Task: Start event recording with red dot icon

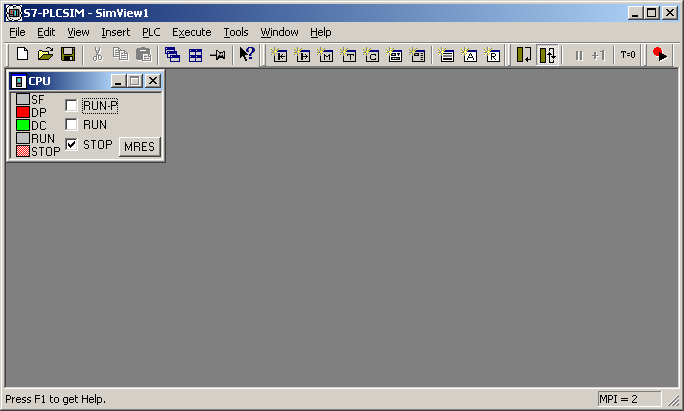Action: (x=660, y=55)
